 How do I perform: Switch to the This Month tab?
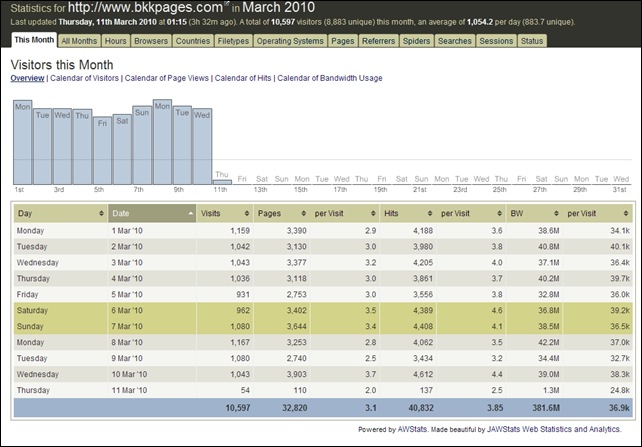tap(34, 40)
